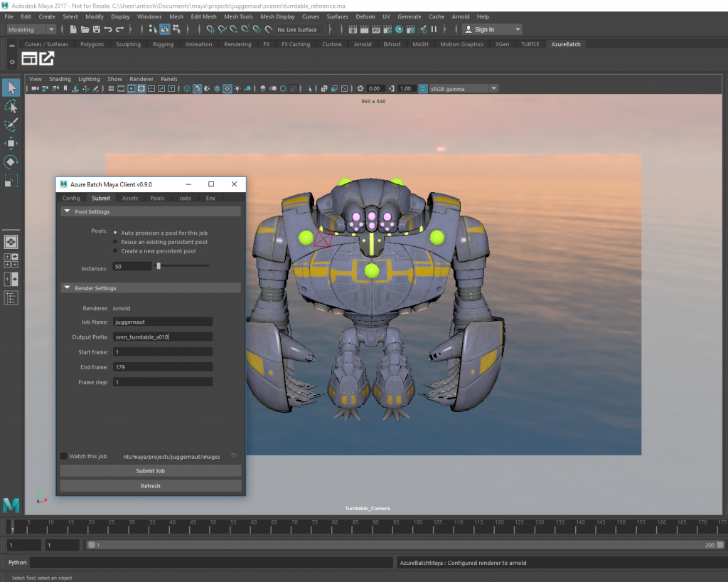Switch to the Assets tab

point(130,199)
